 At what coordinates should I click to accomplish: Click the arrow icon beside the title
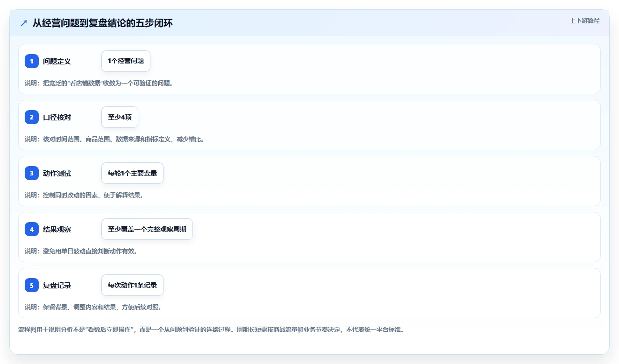click(24, 23)
